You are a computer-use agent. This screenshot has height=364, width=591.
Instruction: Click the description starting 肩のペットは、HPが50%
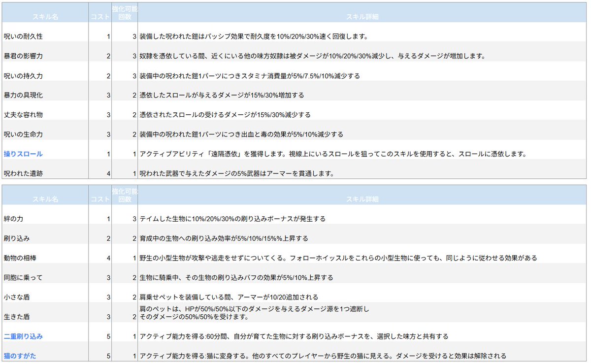255,313
